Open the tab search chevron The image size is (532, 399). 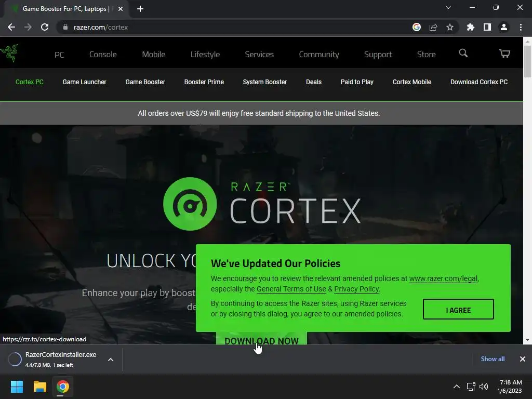click(x=448, y=7)
